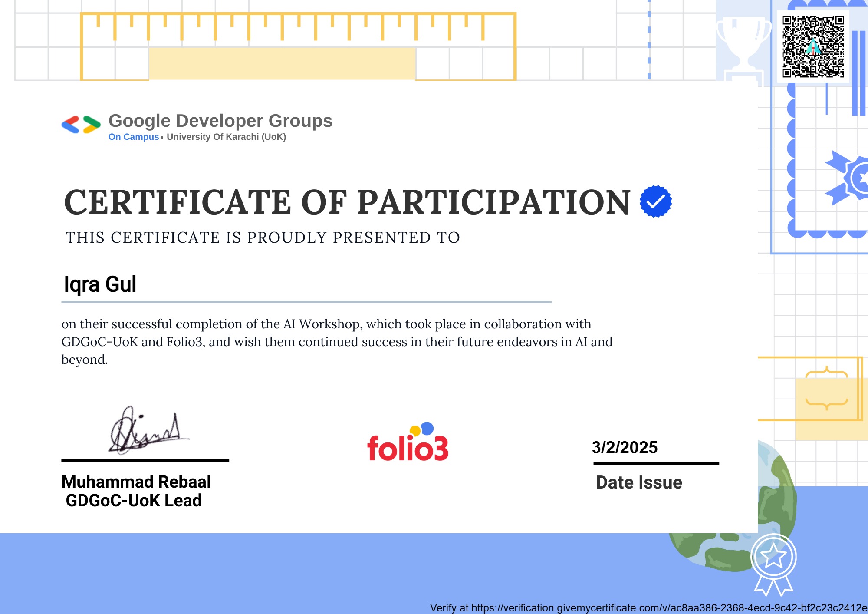This screenshot has height=614, width=868.
Task: Click the "CERTIFICATE OF PARTICIPATION" title
Action: pyautogui.click(x=347, y=202)
